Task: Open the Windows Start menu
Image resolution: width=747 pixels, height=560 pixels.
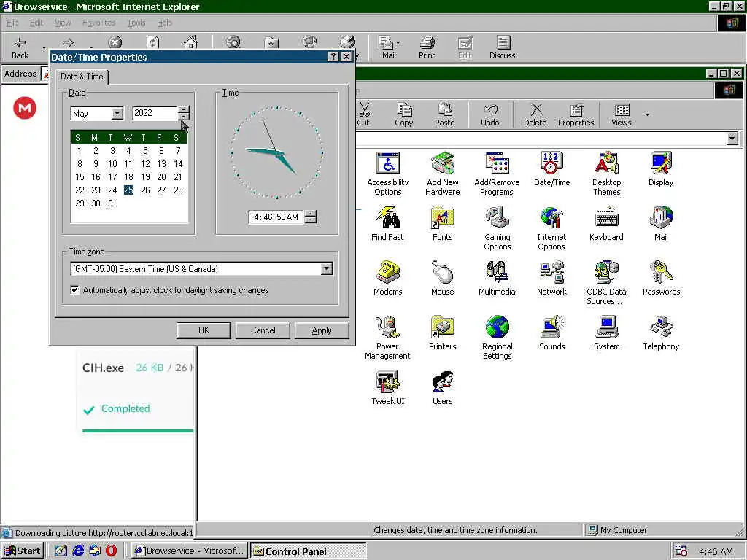Action: (x=23, y=551)
